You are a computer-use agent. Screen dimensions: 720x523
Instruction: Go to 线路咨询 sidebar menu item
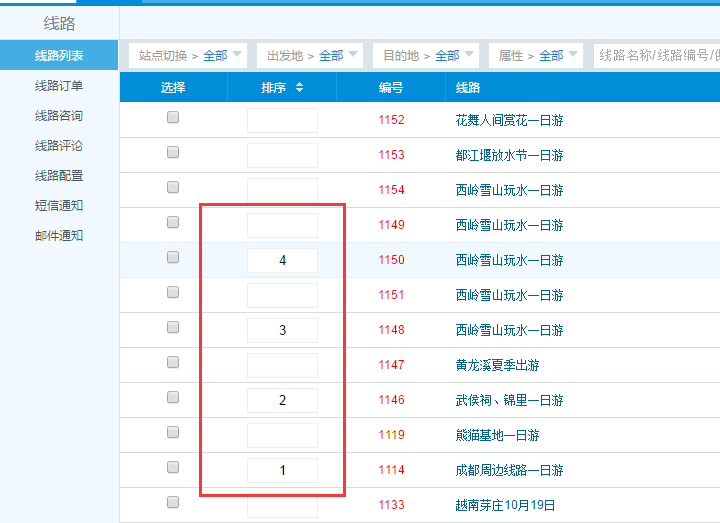coord(59,116)
